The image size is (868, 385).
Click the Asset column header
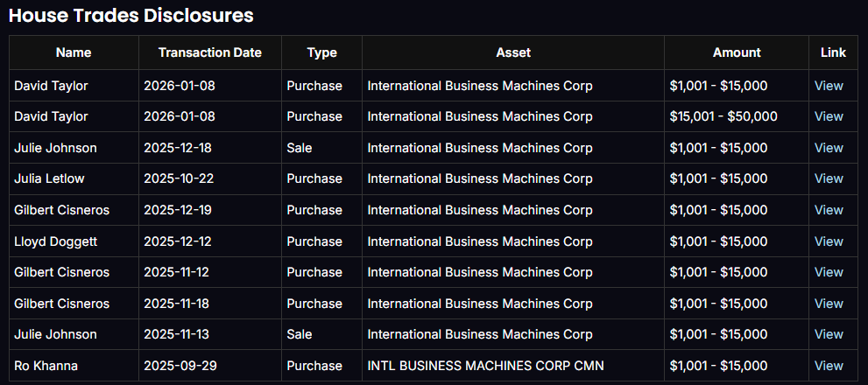point(513,52)
